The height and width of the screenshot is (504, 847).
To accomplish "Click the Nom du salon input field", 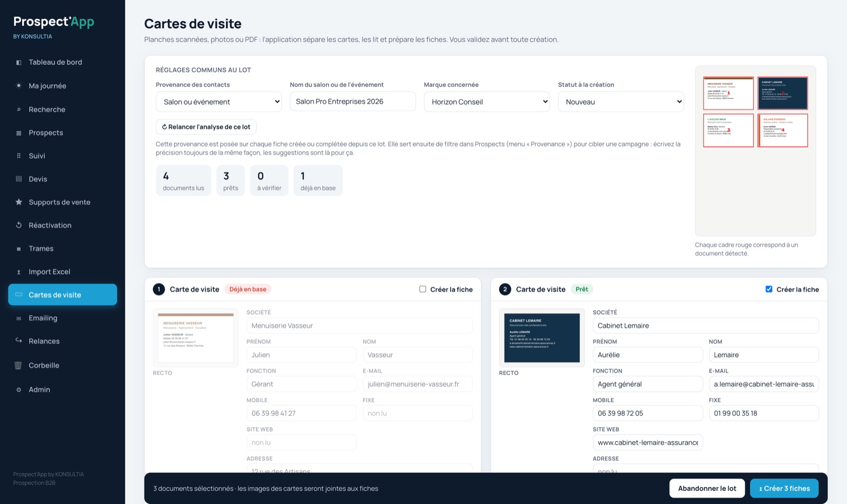I will (353, 101).
